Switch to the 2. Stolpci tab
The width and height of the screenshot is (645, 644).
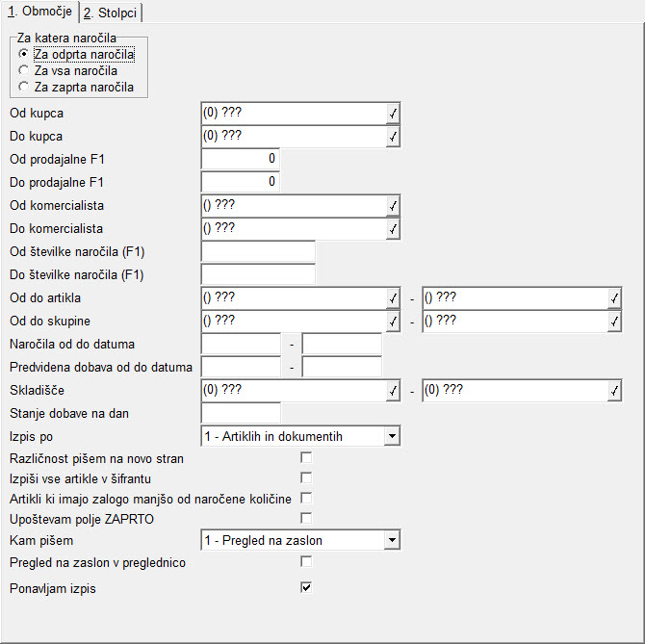(111, 13)
